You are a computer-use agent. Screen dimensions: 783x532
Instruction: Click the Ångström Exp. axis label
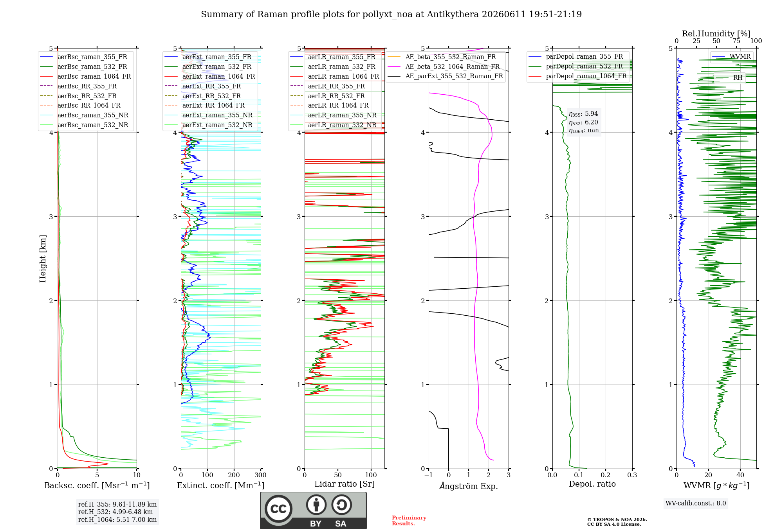pos(469,486)
